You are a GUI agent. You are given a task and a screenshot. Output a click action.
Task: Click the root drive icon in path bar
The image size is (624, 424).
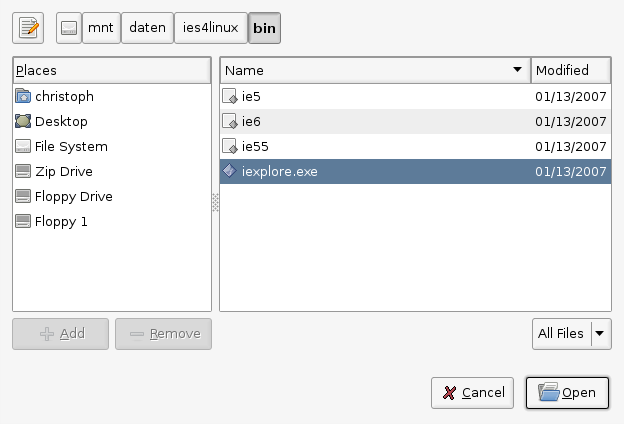[x=68, y=28]
